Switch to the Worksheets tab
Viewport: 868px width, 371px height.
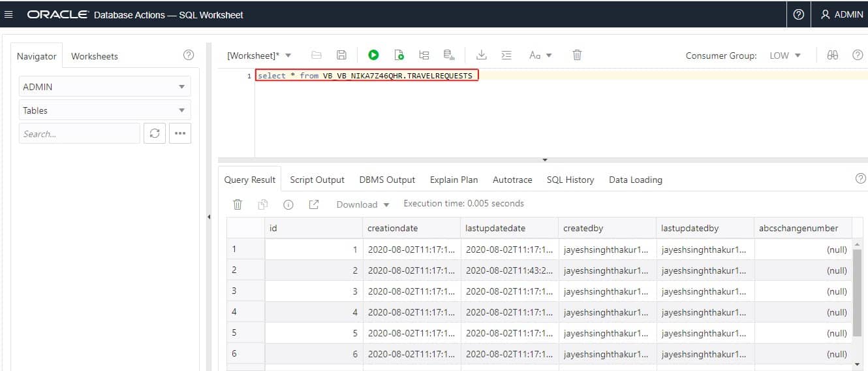pyautogui.click(x=95, y=56)
